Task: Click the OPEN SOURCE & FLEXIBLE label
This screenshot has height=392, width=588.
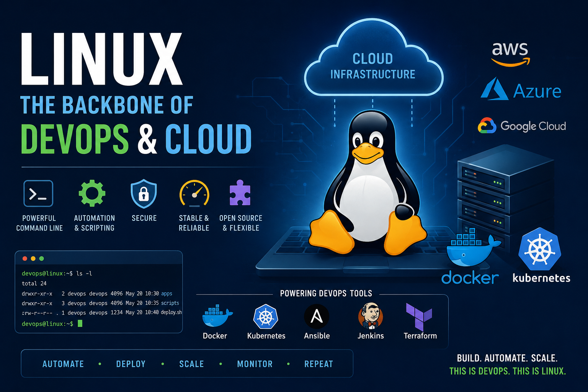Action: tap(241, 223)
